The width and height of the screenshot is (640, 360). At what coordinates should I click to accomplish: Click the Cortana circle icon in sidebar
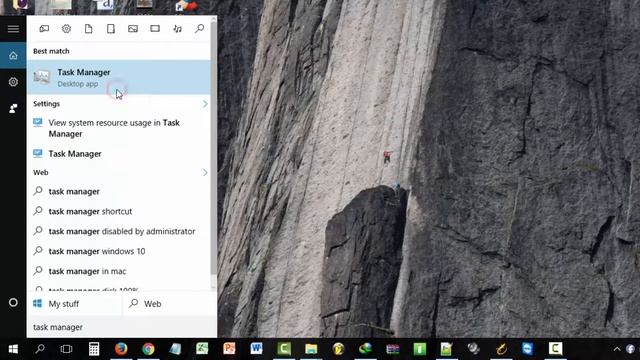click(13, 302)
